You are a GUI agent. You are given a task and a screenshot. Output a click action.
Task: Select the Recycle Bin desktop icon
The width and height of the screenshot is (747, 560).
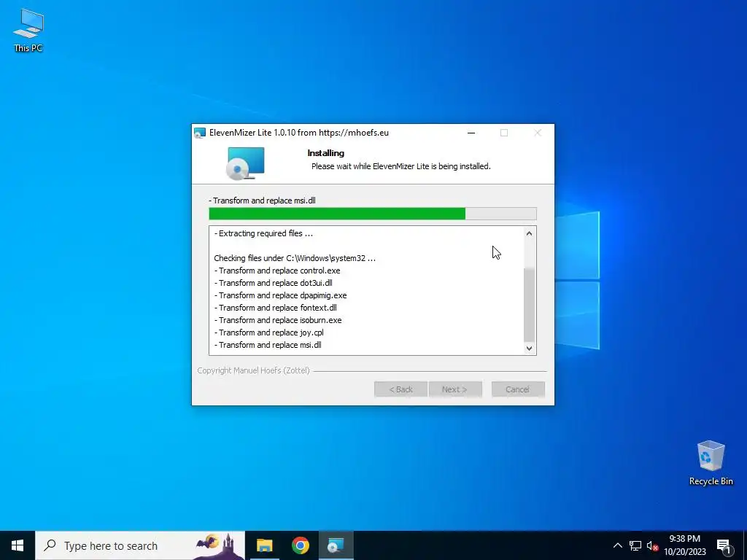[x=711, y=462]
